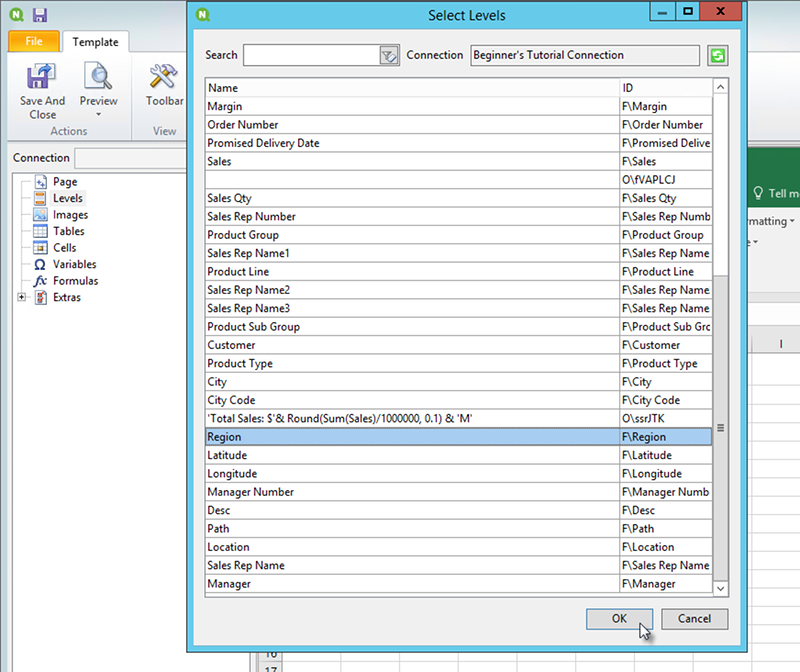Refresh the connection with green icon

717,56
